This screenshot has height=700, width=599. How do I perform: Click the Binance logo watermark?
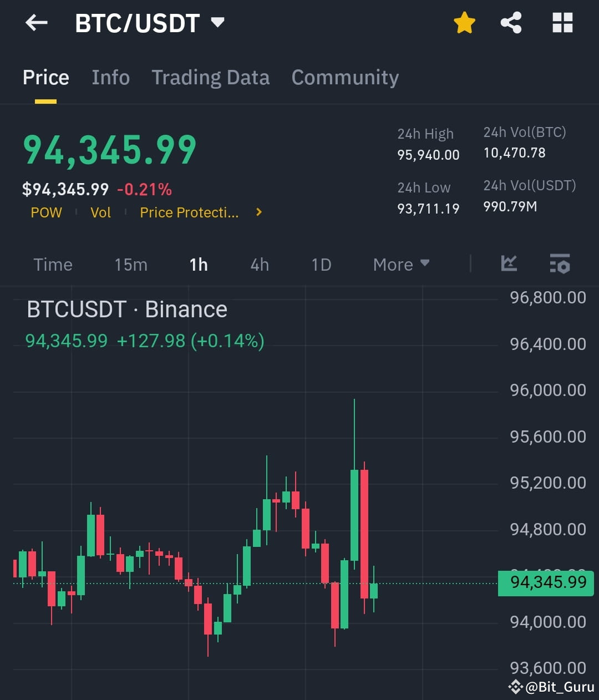click(x=515, y=687)
